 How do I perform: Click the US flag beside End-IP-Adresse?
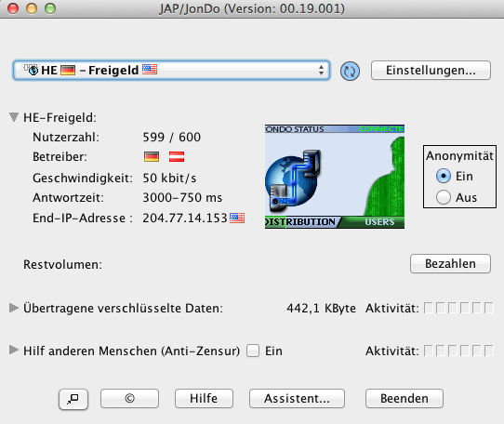click(237, 218)
